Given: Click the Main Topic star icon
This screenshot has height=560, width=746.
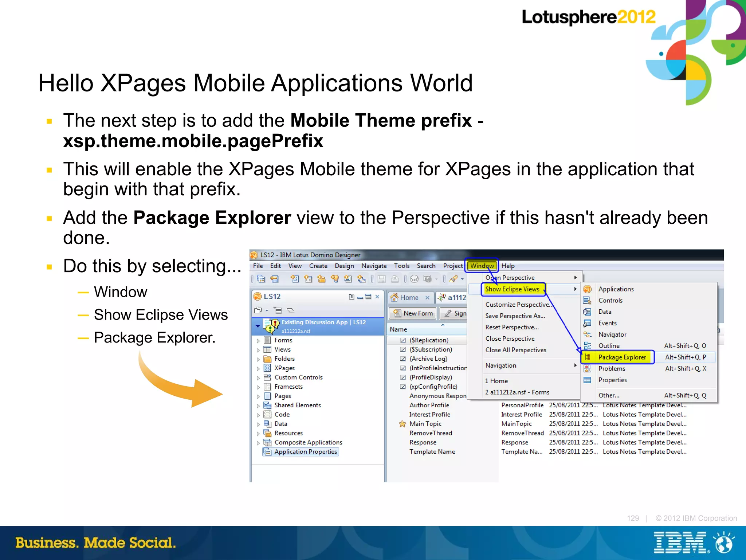Looking at the screenshot, I should (x=403, y=424).
